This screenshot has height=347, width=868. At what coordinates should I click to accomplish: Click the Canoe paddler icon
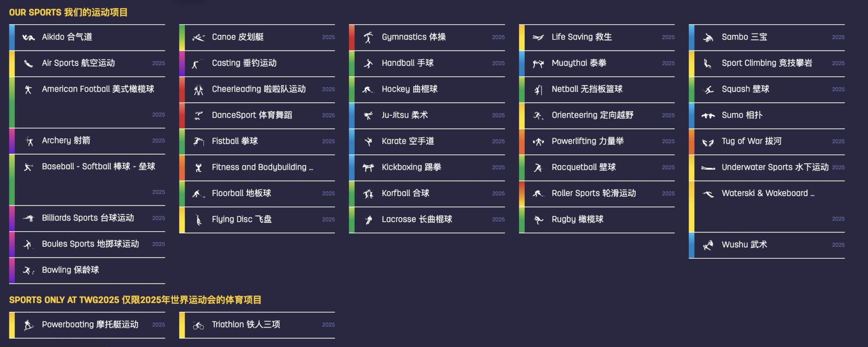click(x=198, y=38)
